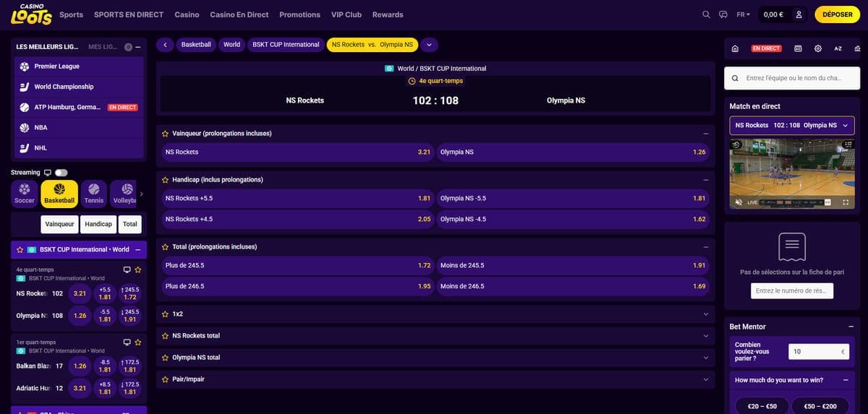Collapse the Handicap market section
The width and height of the screenshot is (868, 414).
705,179
